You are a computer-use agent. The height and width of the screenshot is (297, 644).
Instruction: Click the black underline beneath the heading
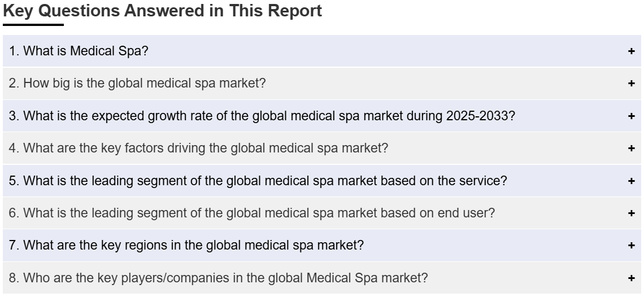(33, 25)
